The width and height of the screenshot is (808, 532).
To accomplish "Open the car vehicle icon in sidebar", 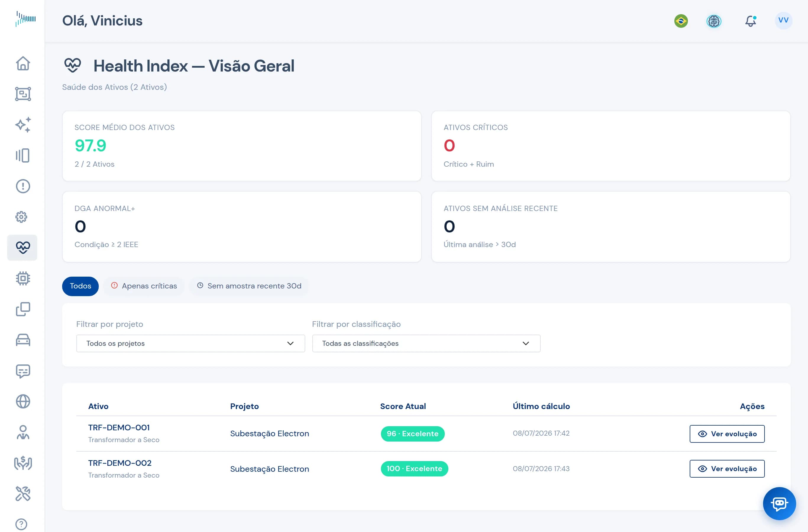I will point(23,340).
